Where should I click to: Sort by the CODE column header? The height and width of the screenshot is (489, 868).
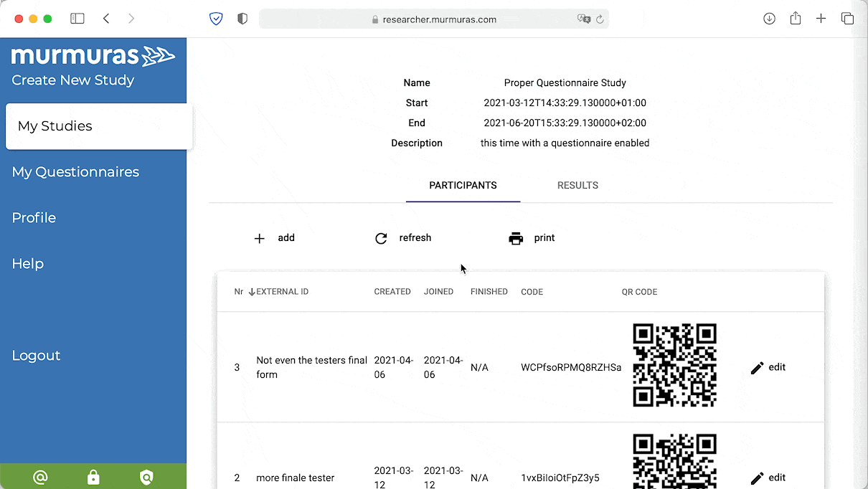[532, 292]
